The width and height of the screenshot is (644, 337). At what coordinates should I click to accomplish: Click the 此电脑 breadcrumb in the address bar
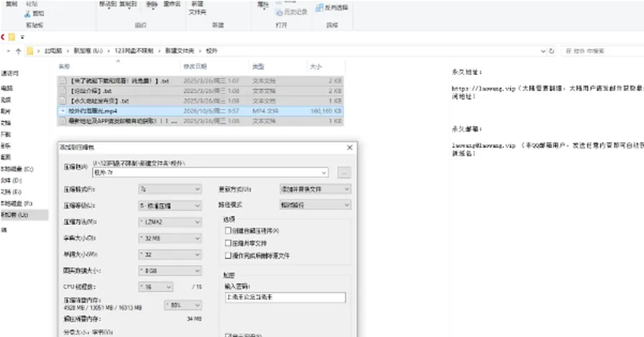pyautogui.click(x=53, y=51)
